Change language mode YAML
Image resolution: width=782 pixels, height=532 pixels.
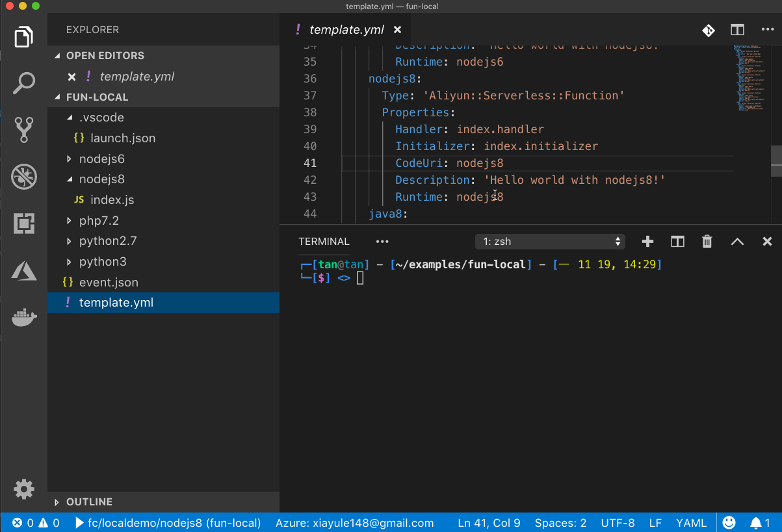click(691, 523)
